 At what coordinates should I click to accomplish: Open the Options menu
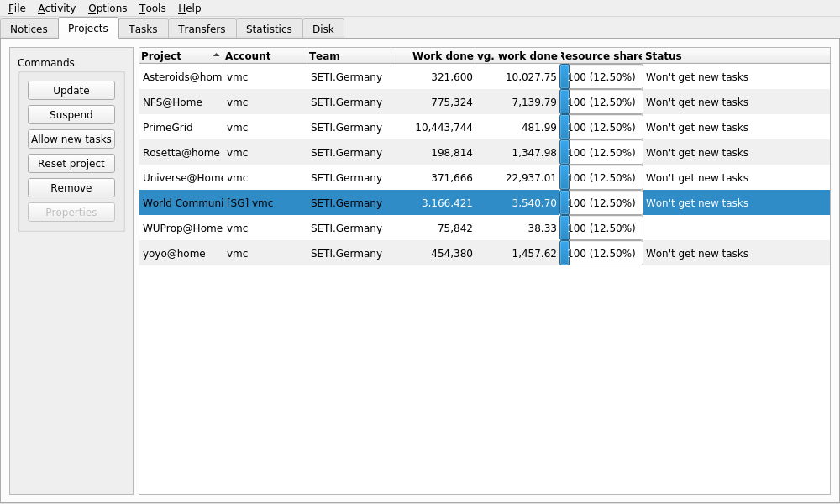coord(108,8)
